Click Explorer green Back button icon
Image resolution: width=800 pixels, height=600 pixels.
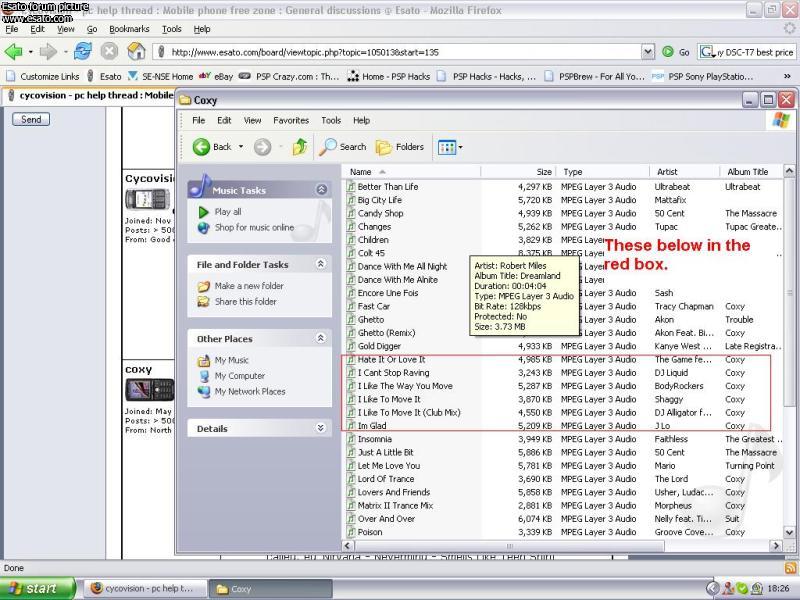[x=202, y=147]
